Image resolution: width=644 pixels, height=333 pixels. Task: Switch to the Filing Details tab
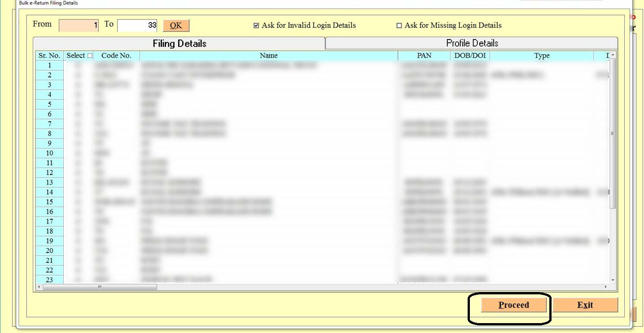point(180,43)
